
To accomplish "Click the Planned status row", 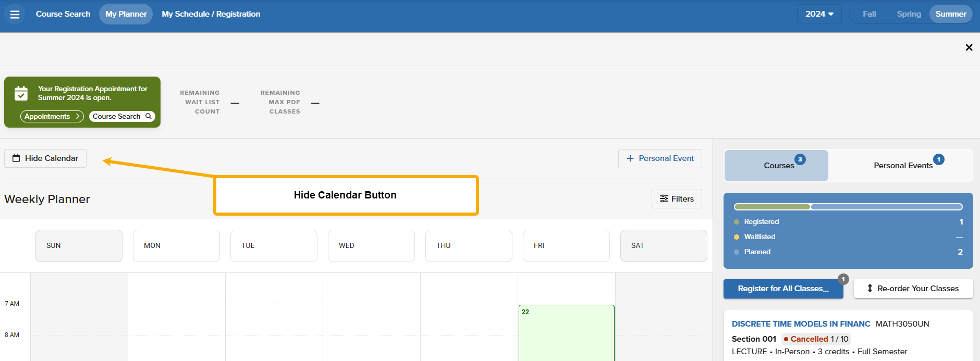I will pyautogui.click(x=848, y=252).
